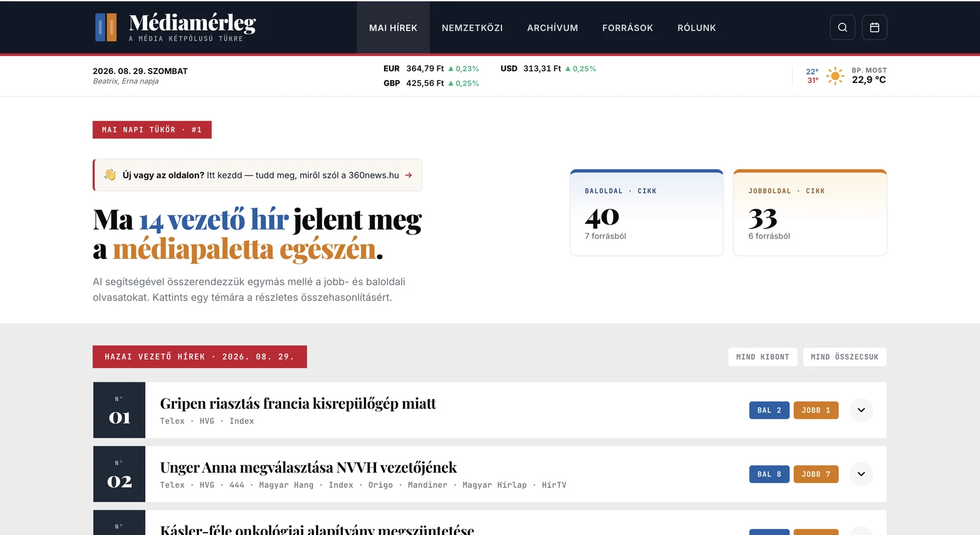
Task: Click 'Mandiner' source in Unger Anna row
Action: 428,485
